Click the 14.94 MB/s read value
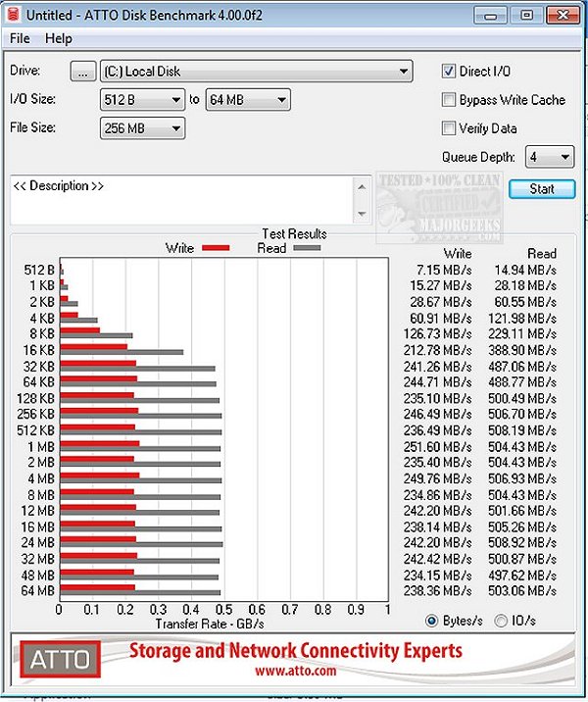Screen dimensions: 588x702 525,270
